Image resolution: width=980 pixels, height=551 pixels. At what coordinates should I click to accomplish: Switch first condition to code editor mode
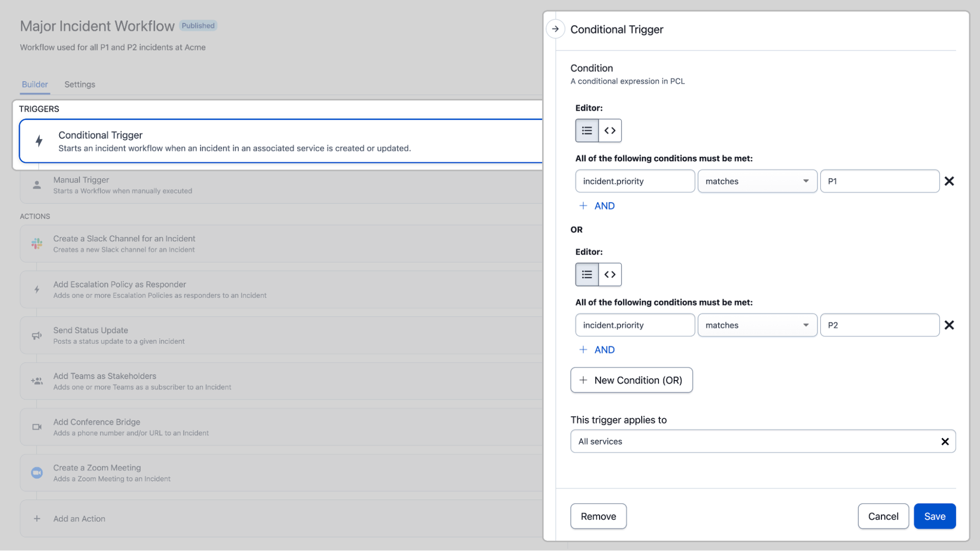(x=609, y=131)
